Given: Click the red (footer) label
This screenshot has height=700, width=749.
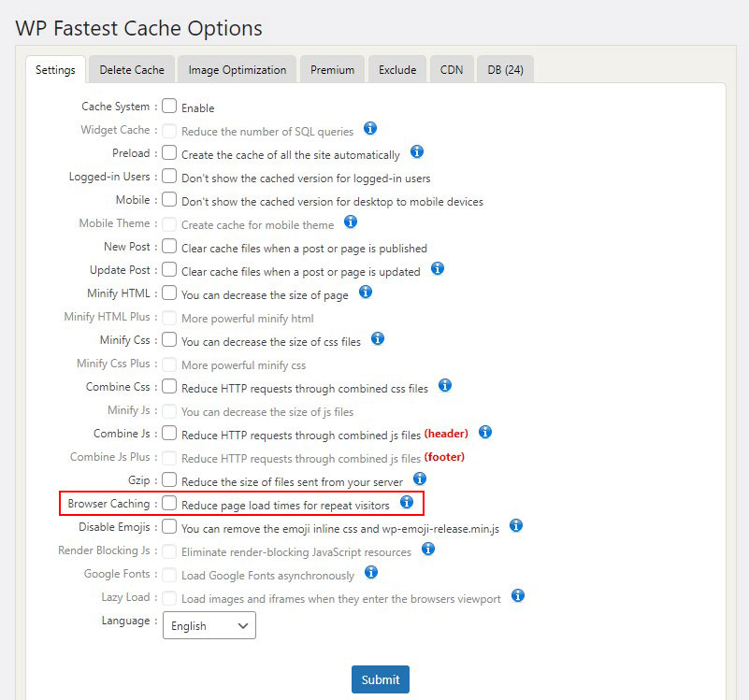Looking at the screenshot, I should point(444,456).
